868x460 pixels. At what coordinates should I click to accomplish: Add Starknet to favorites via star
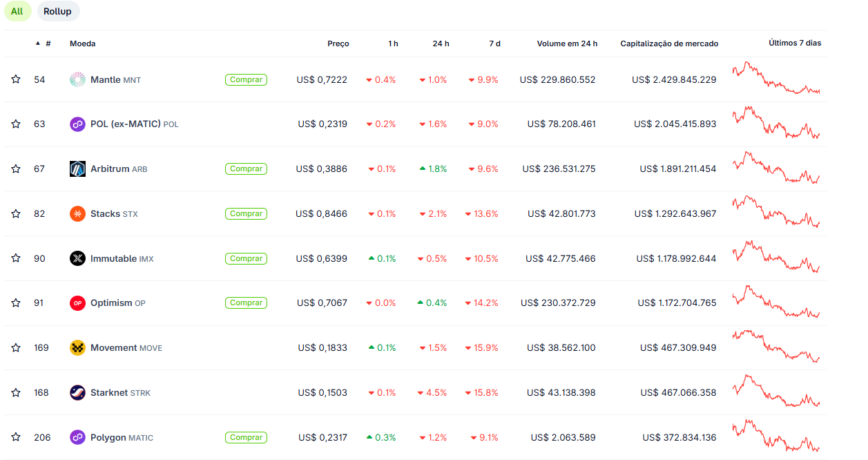point(16,392)
